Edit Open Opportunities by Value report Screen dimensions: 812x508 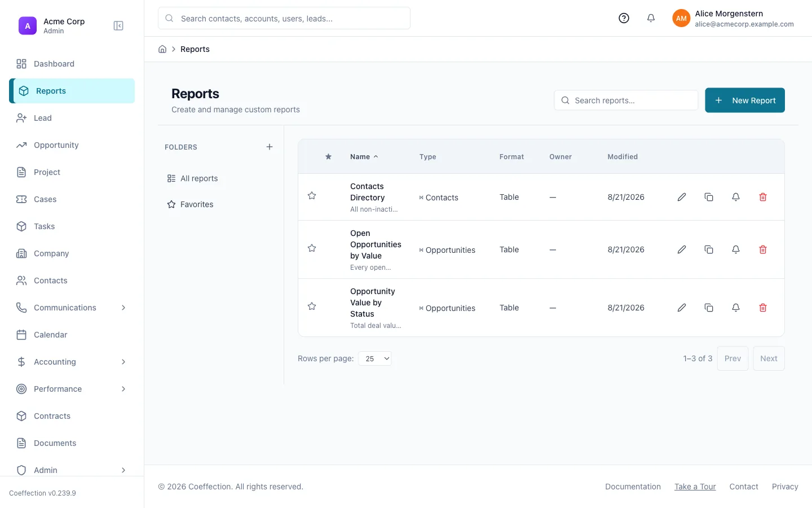(x=682, y=249)
